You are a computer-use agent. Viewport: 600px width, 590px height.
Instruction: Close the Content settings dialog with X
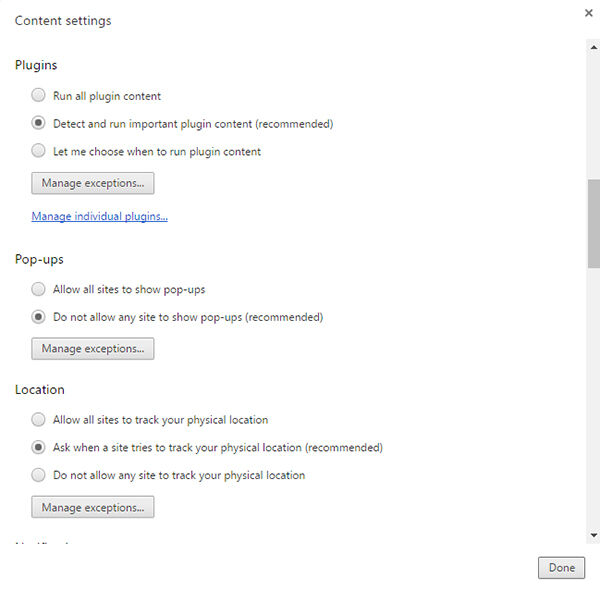[x=589, y=13]
